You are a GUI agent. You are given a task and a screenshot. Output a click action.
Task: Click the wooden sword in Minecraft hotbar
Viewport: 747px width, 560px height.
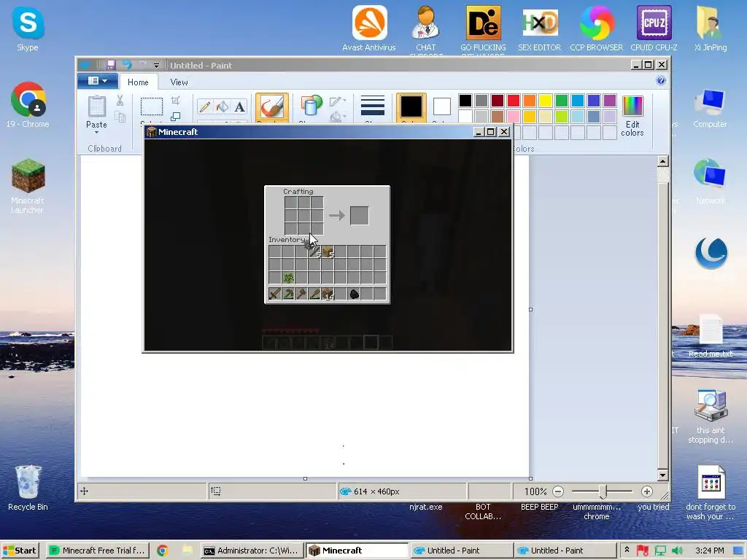click(x=275, y=294)
